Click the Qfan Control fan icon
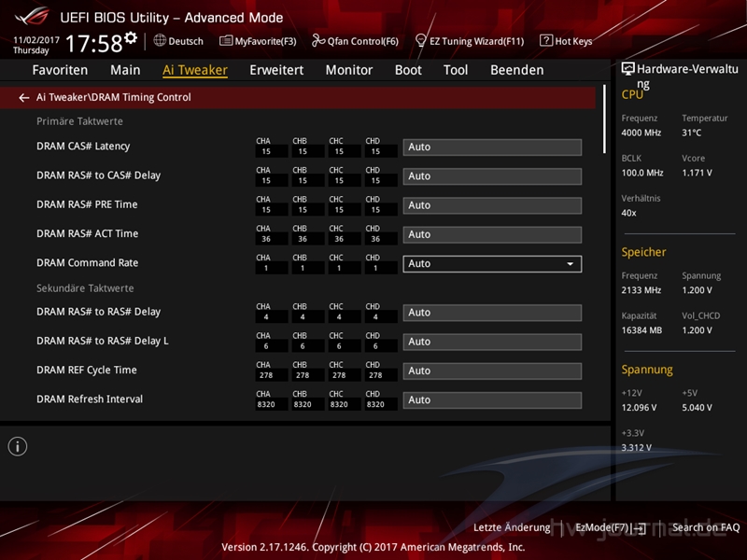Screen dimensions: 747x560 pyautogui.click(x=318, y=41)
